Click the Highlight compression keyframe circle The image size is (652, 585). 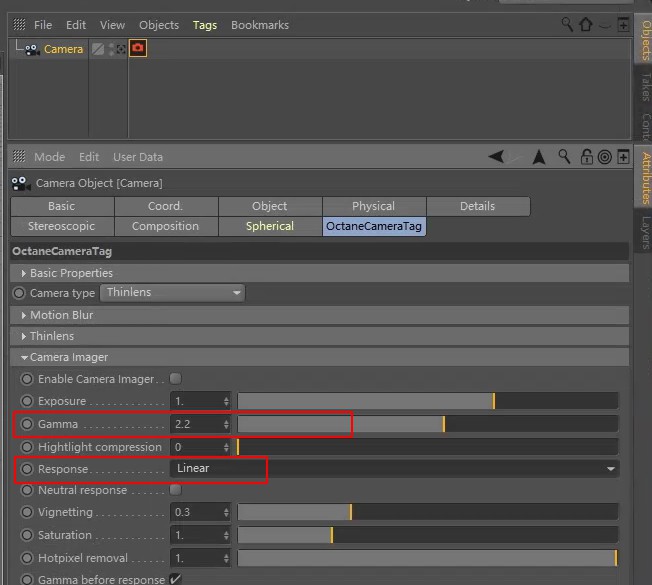27,447
